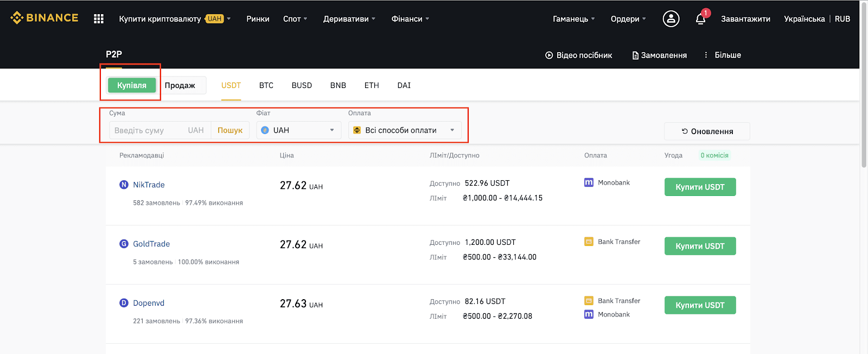The width and height of the screenshot is (868, 354).
Task: Change currency via RUB
Action: point(843,18)
